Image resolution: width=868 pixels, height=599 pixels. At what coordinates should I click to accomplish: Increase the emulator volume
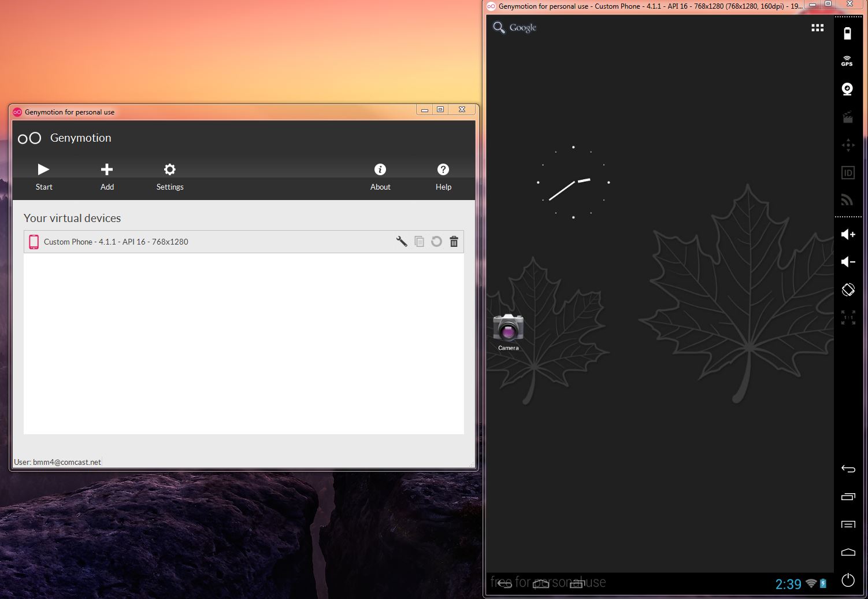click(x=848, y=234)
